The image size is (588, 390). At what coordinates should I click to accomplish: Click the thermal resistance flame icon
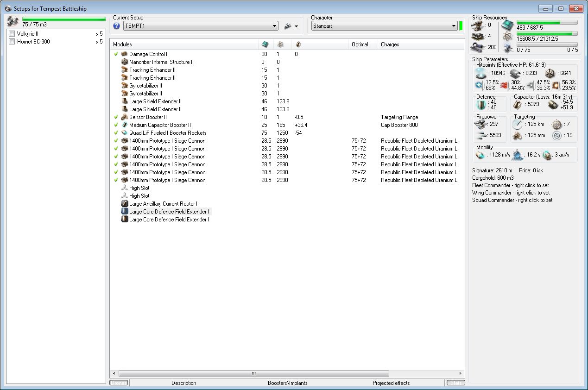(x=505, y=85)
